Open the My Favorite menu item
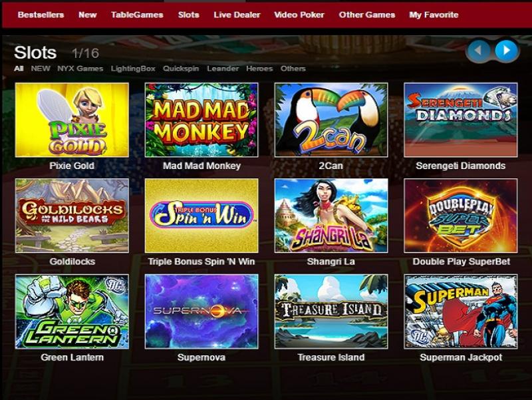 click(434, 15)
